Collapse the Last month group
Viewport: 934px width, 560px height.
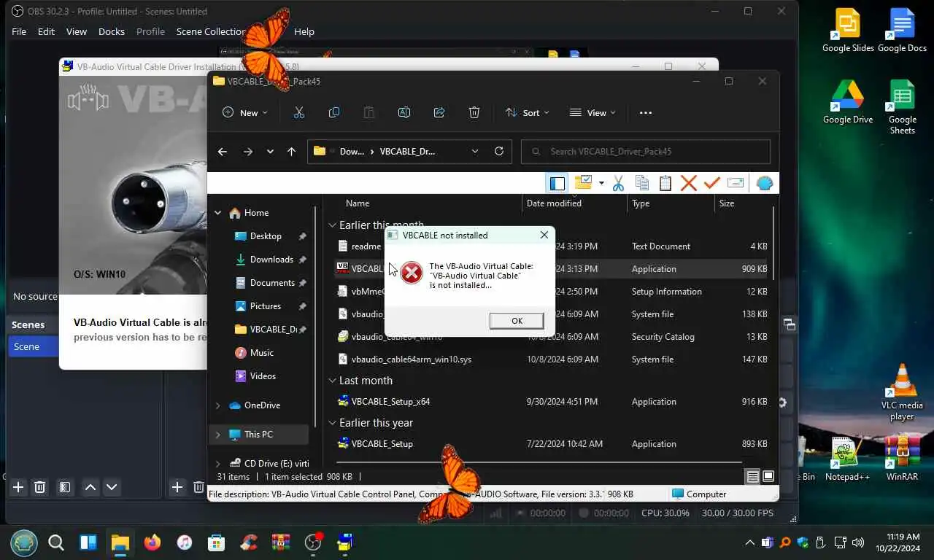point(333,381)
